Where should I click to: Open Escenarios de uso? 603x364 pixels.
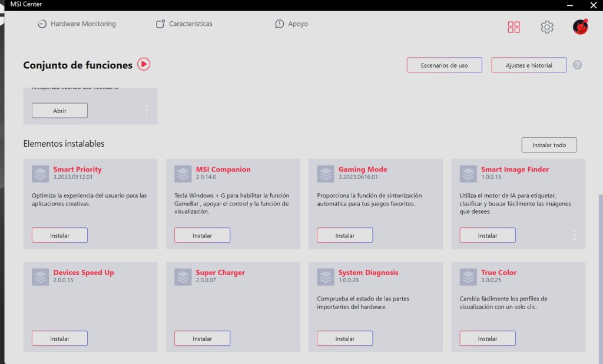444,65
